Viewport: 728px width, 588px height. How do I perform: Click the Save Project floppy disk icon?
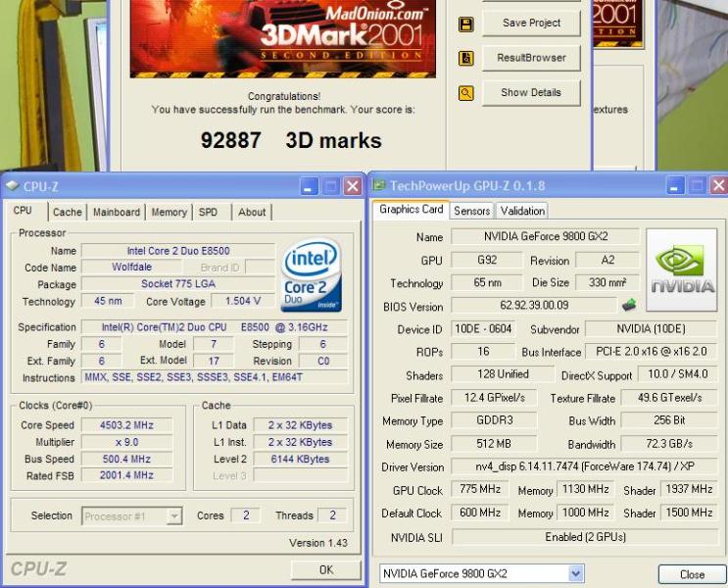click(466, 24)
